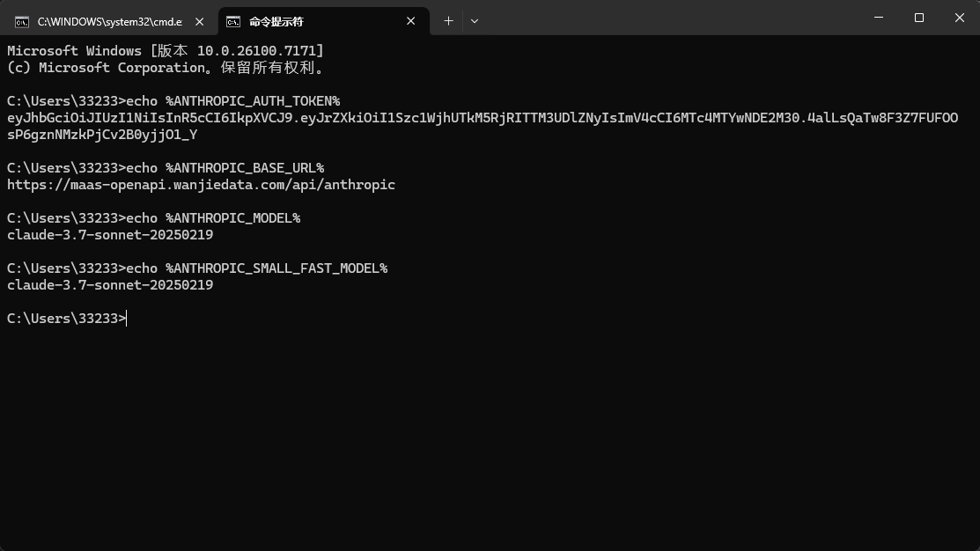Screen dimensions: 980x551
Task: Click the Microsoft Corporation copyright line
Action: 165,68
